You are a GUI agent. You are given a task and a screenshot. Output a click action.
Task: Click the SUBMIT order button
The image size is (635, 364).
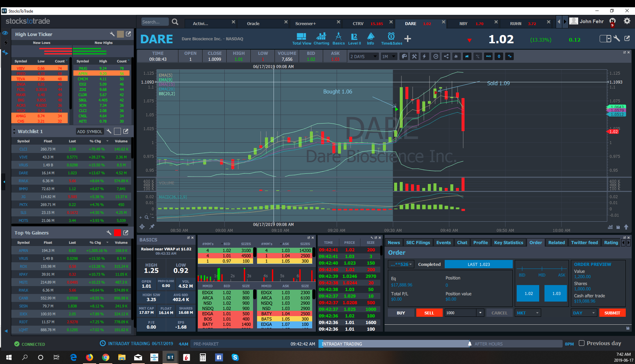612,313
